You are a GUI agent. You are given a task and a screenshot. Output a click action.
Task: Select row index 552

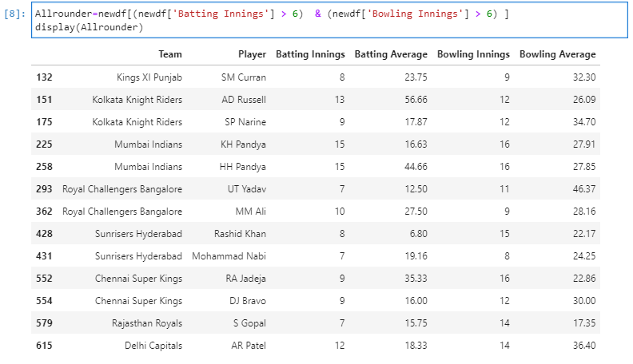tap(44, 279)
